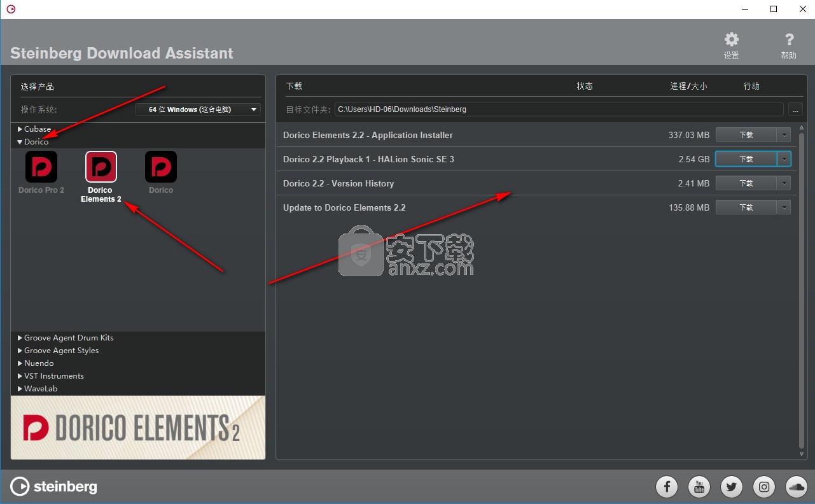Click the '行动' column header
Screen dimensions: 815x504
pyautogui.click(x=751, y=86)
